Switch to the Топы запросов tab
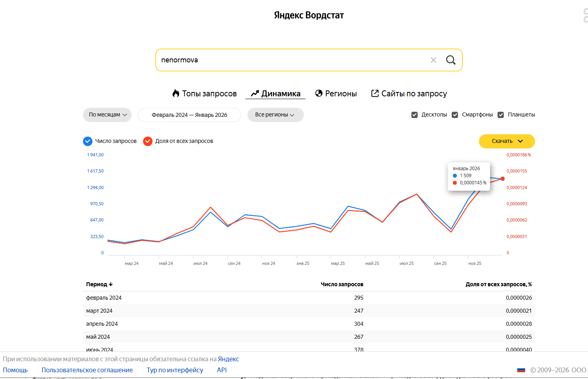 pyautogui.click(x=209, y=94)
